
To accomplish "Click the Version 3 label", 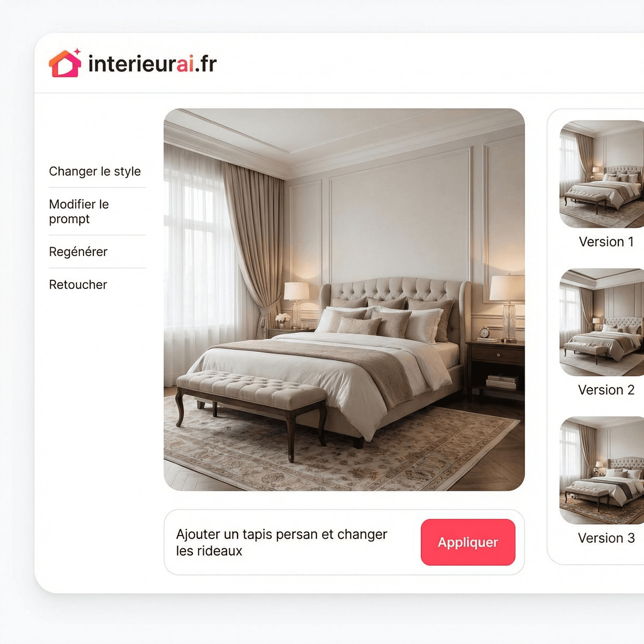I will [606, 538].
